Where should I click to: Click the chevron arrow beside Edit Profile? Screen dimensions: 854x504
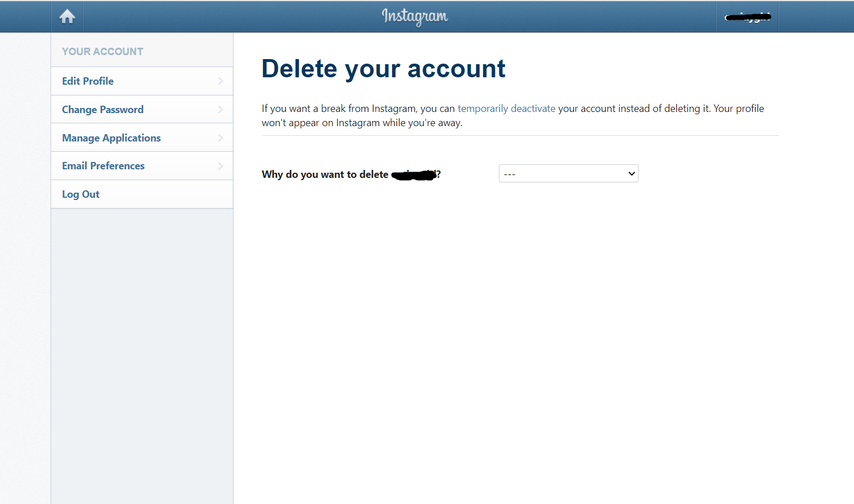220,81
